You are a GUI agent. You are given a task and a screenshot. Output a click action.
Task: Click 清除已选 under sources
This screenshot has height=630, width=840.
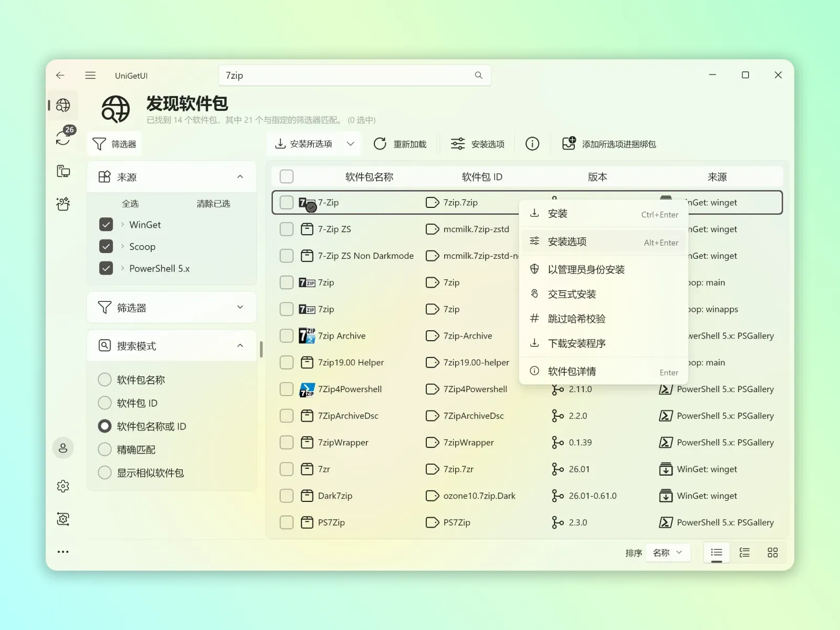[x=213, y=204]
